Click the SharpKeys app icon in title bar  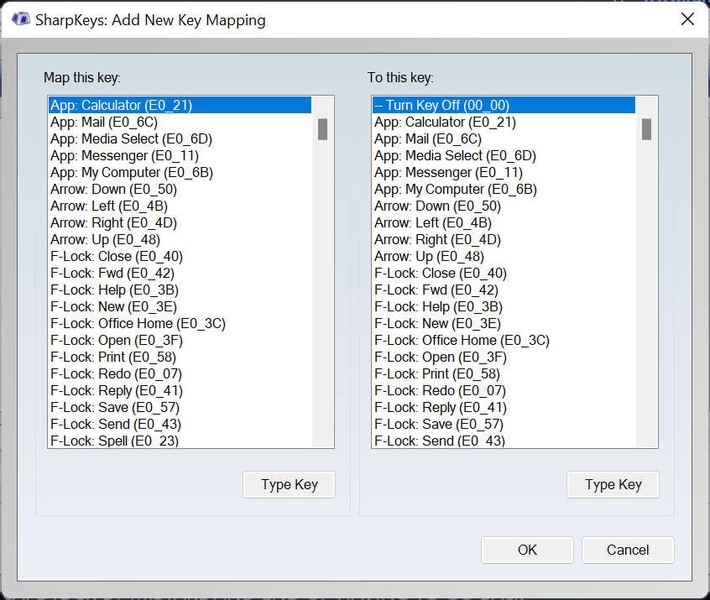pyautogui.click(x=20, y=19)
